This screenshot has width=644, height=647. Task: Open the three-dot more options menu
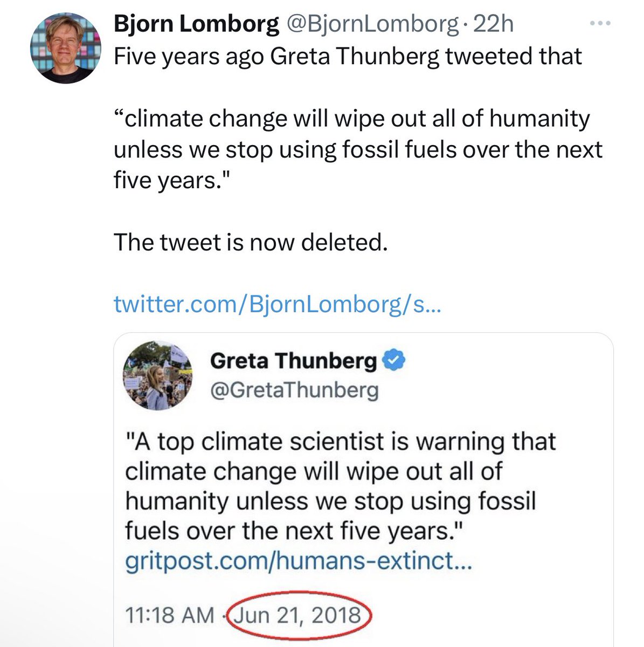coord(601,24)
